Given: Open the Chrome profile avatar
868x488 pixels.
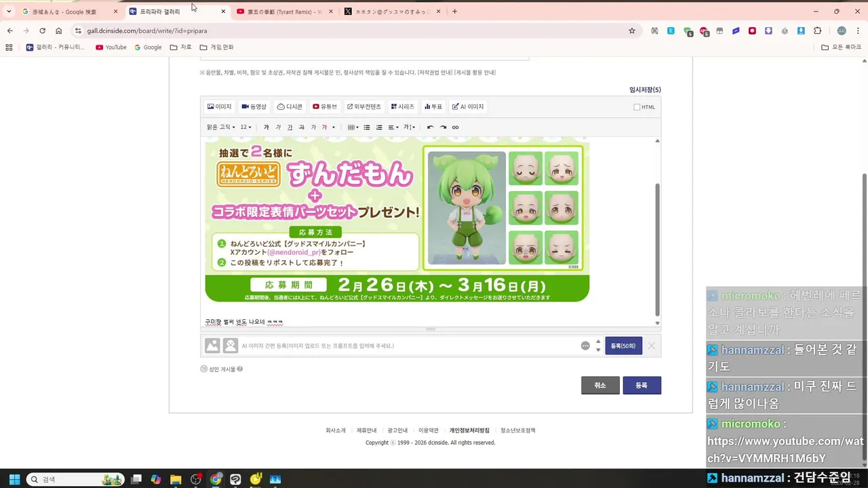Looking at the screenshot, I should tap(842, 30).
